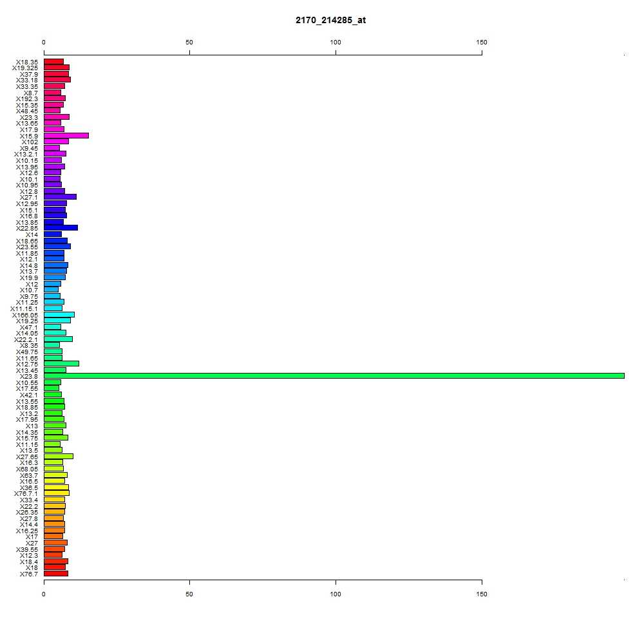Viewport: 644px width, 644px height.
Task: Click the label X42.1
Action: pos(29,395)
